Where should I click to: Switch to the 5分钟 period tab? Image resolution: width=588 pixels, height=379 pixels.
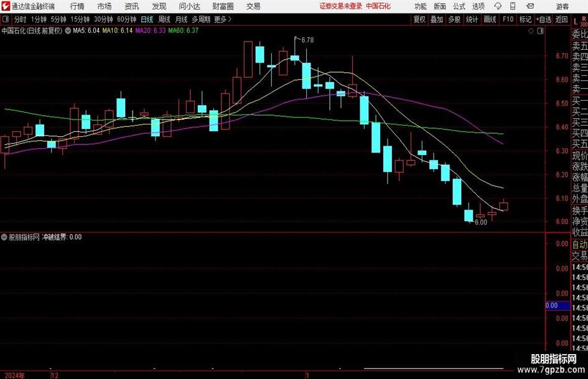[58, 19]
